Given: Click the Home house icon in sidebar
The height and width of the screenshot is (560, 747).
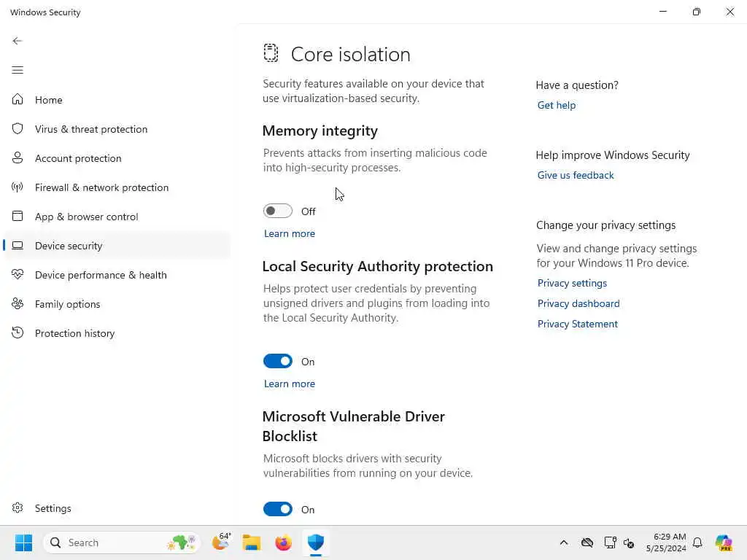Looking at the screenshot, I should pos(18,100).
